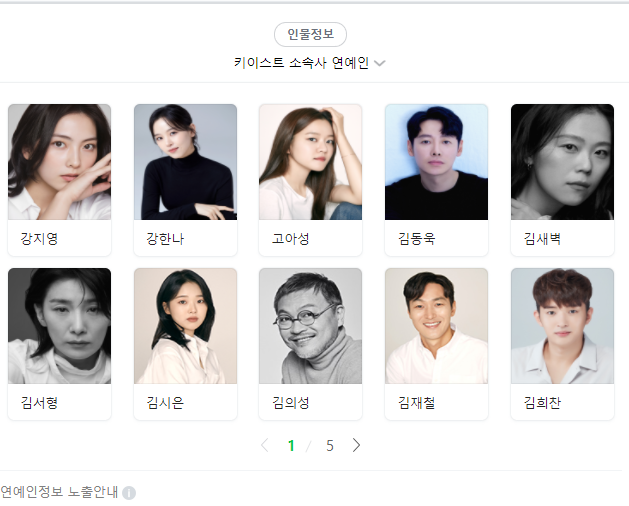Open the 강한나 profile photo

coord(185,162)
